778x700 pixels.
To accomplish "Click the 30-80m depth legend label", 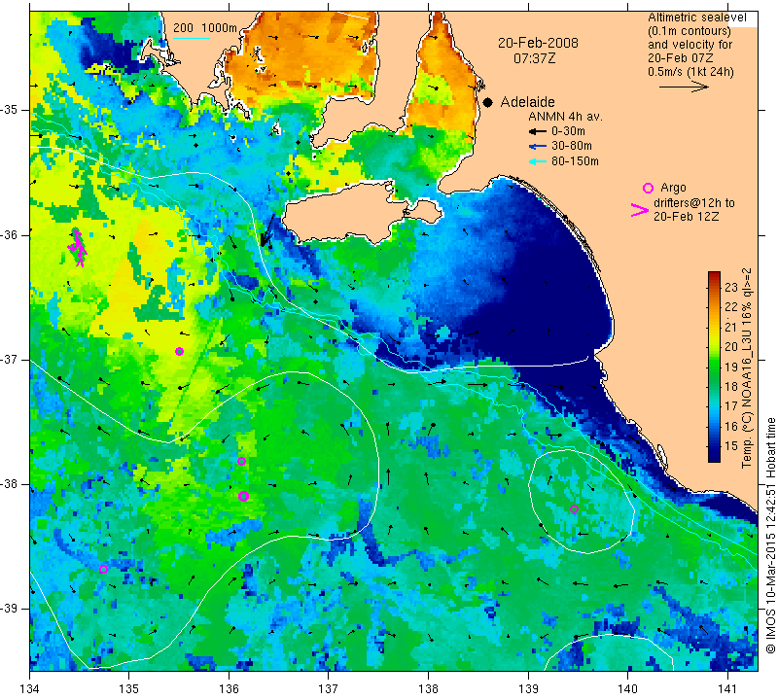I will click(x=572, y=146).
